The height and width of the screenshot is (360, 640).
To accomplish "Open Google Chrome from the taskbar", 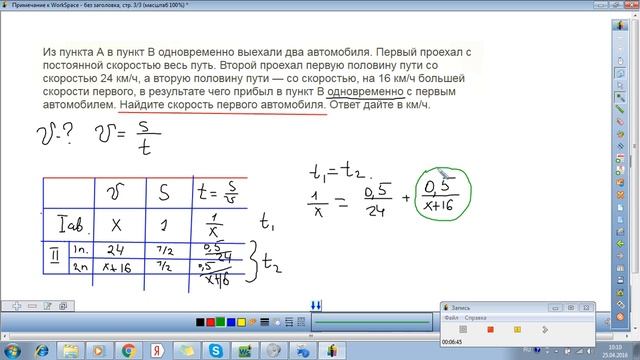I will coord(128,351).
